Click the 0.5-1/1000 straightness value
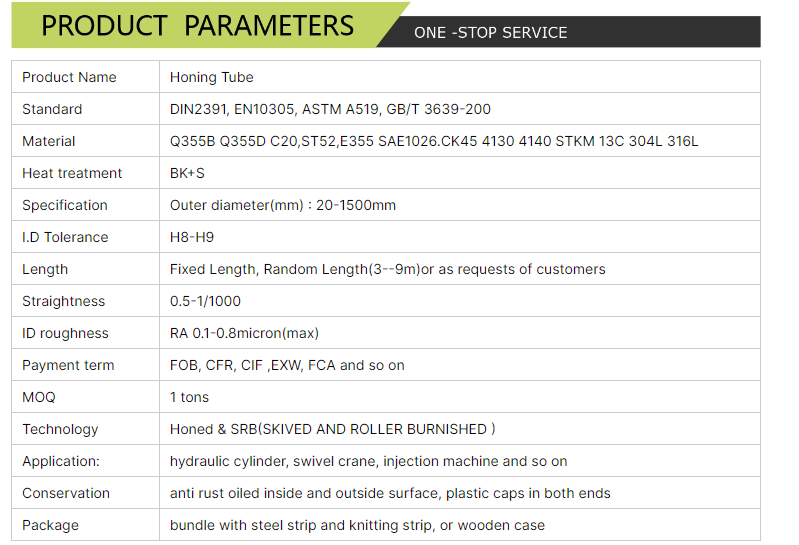Image resolution: width=799 pixels, height=545 pixels. [x=205, y=301]
